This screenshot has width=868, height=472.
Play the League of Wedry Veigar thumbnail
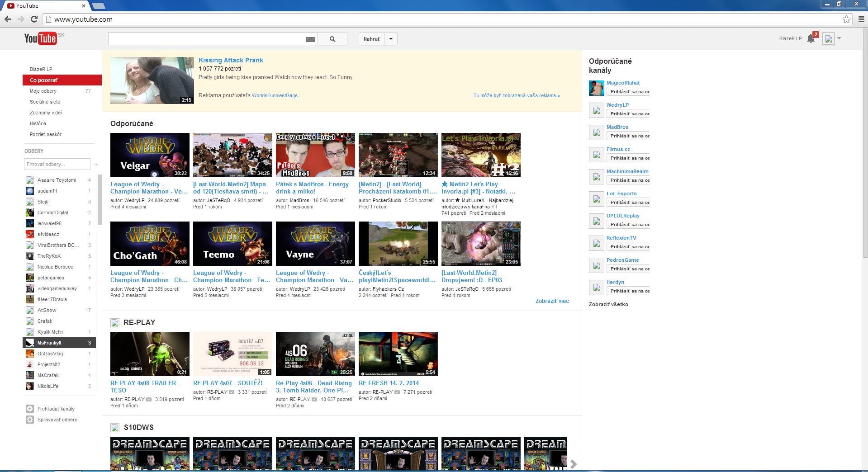coord(150,155)
